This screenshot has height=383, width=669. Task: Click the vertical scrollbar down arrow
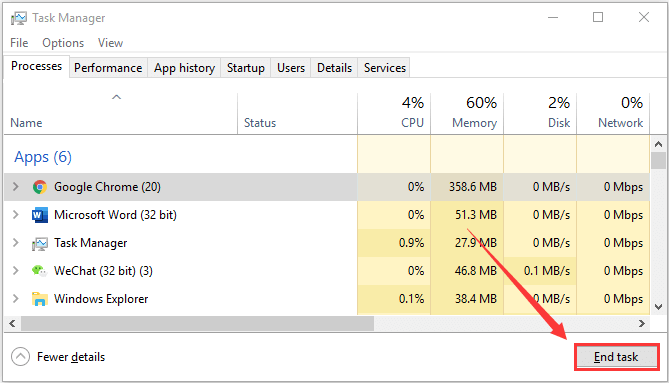[x=658, y=307]
